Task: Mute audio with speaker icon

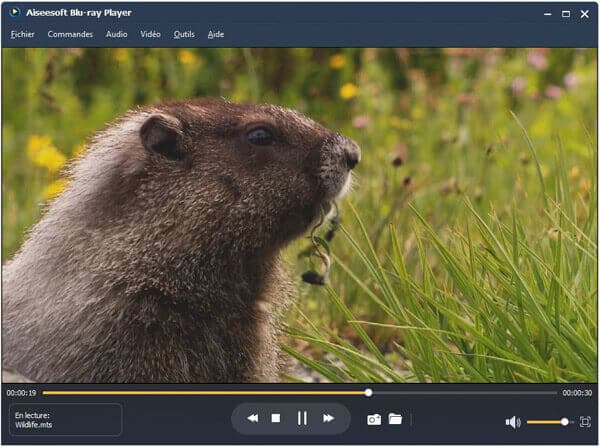Action: [513, 422]
